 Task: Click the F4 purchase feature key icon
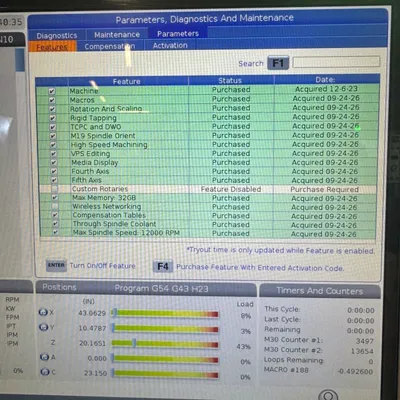163,267
